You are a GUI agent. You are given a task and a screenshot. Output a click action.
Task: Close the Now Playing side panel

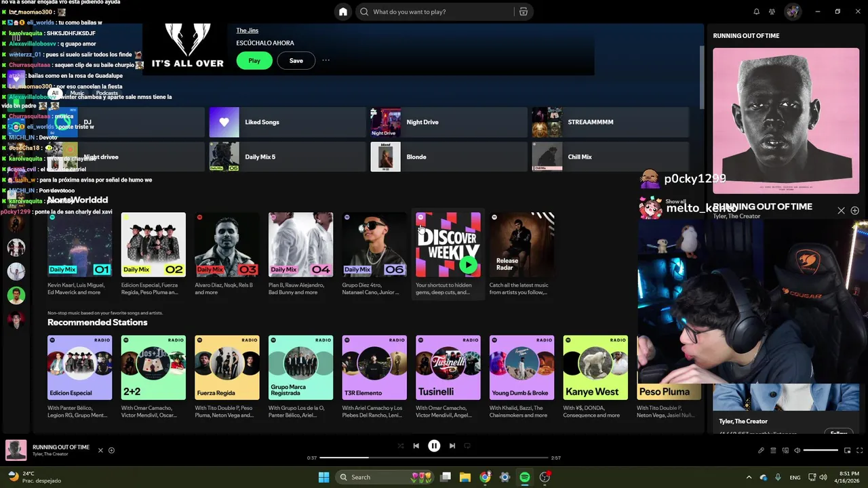pos(842,211)
